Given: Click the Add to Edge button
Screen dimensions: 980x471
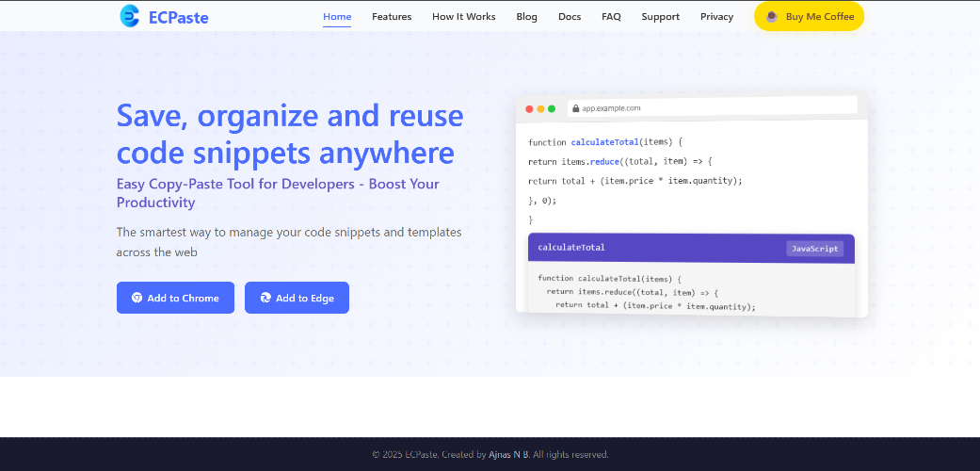Looking at the screenshot, I should coord(297,298).
